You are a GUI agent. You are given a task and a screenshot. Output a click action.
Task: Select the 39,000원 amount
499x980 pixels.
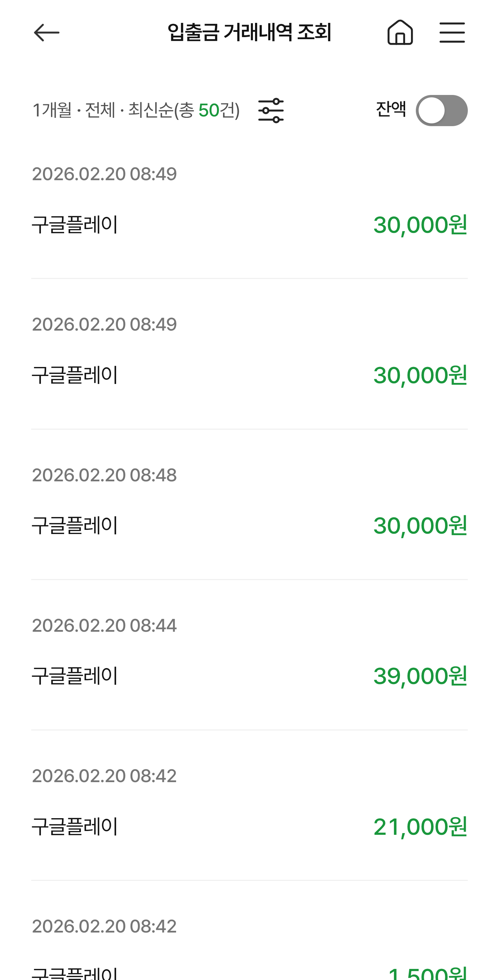420,676
